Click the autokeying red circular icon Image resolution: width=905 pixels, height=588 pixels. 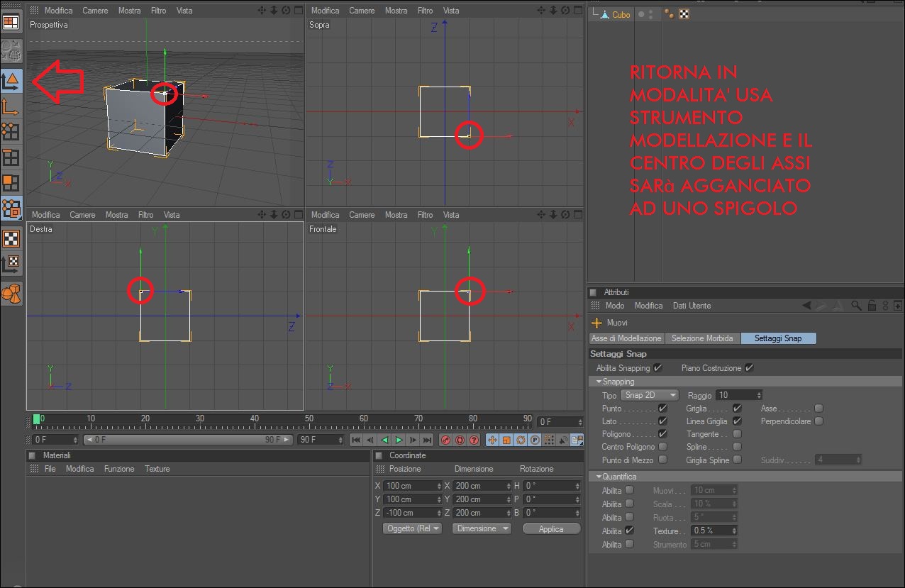(x=459, y=440)
